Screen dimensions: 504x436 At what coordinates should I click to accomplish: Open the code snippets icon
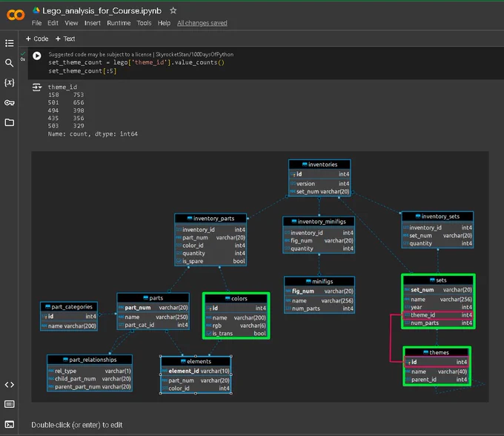point(10,385)
